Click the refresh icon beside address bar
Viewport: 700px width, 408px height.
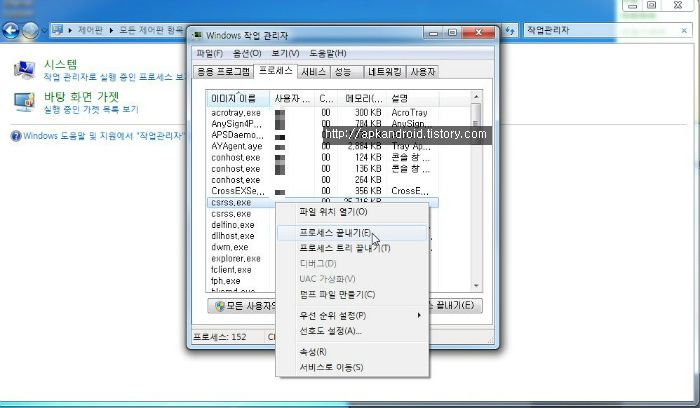click(x=510, y=30)
